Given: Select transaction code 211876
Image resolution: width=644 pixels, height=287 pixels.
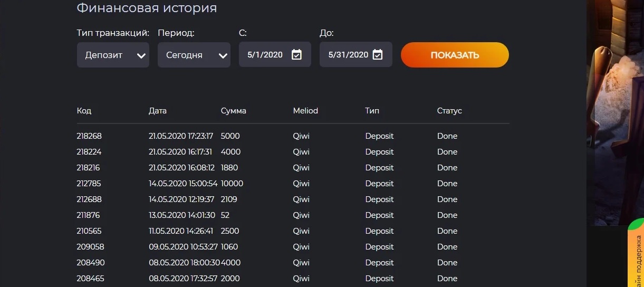Looking at the screenshot, I should pyautogui.click(x=88, y=215).
